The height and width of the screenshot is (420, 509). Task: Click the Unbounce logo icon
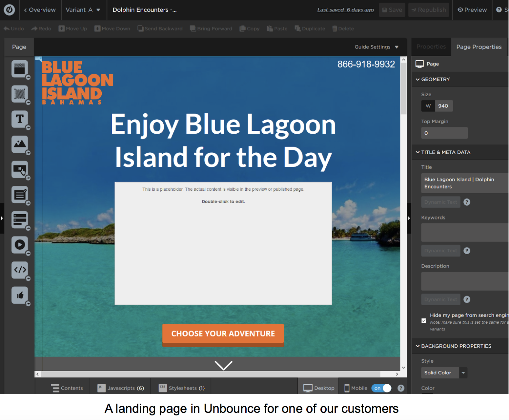(10, 10)
